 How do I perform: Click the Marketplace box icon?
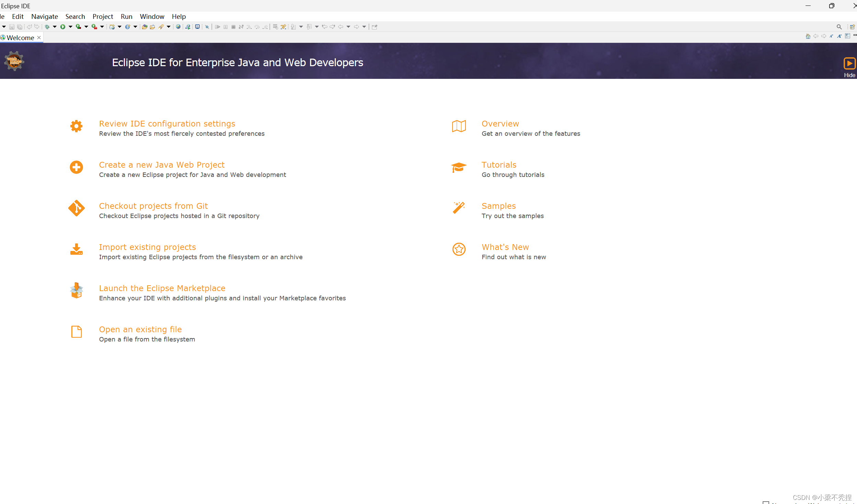coord(76,290)
